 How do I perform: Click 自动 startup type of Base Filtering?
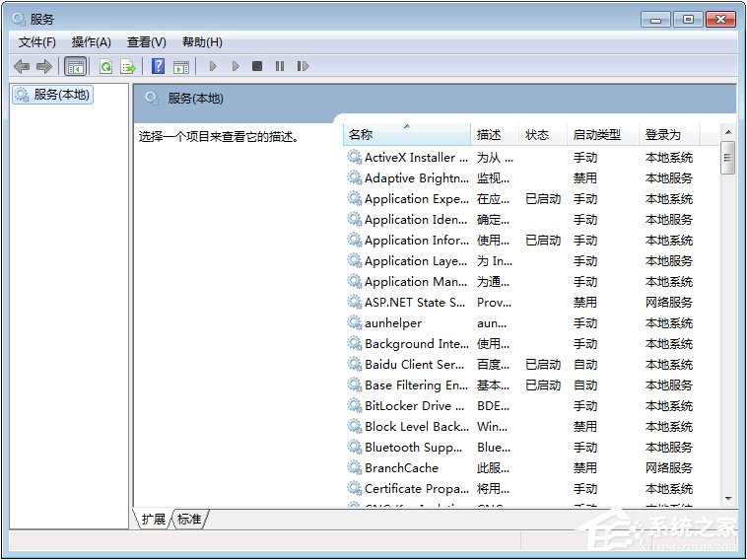click(585, 385)
